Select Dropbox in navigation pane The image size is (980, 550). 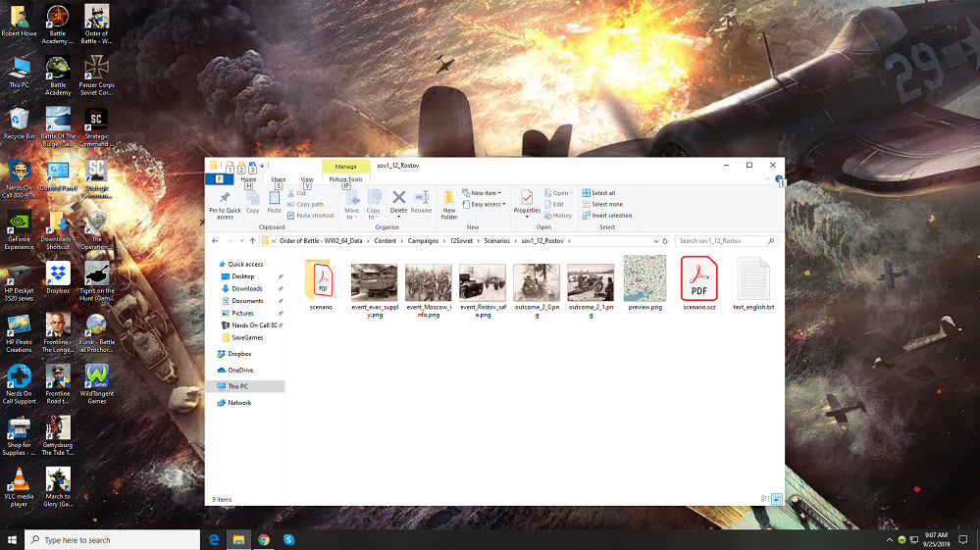[239, 354]
